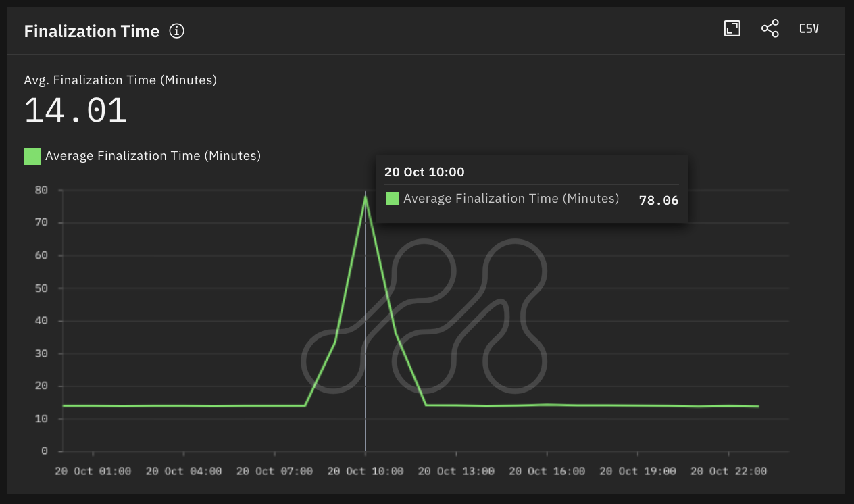
Task: Click the 80 label on the y-axis
Action: point(42,191)
